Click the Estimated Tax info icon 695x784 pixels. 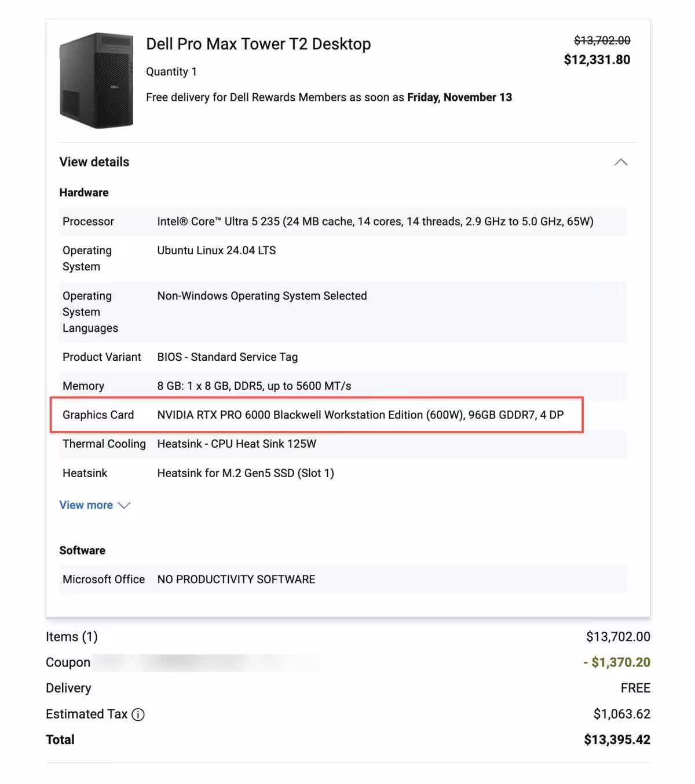(138, 715)
